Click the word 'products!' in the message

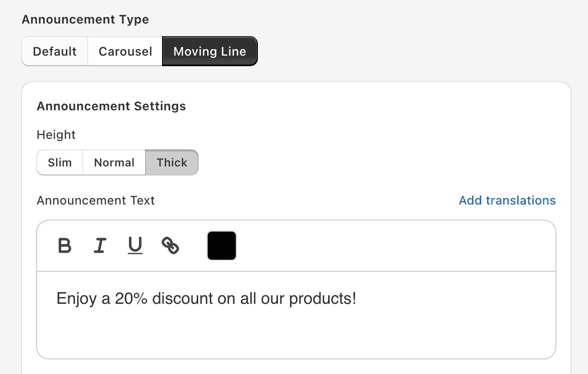pyautogui.click(x=323, y=299)
